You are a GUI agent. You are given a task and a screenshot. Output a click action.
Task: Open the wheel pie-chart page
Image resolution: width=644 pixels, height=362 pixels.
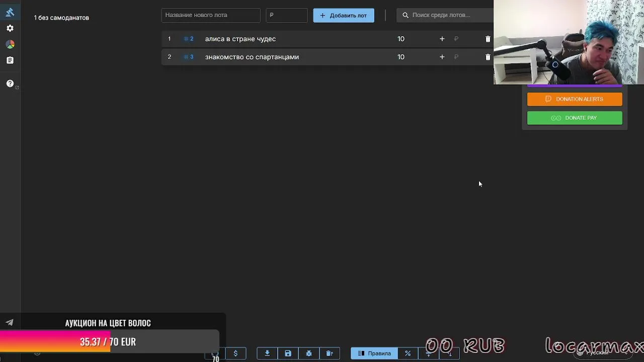tap(10, 44)
